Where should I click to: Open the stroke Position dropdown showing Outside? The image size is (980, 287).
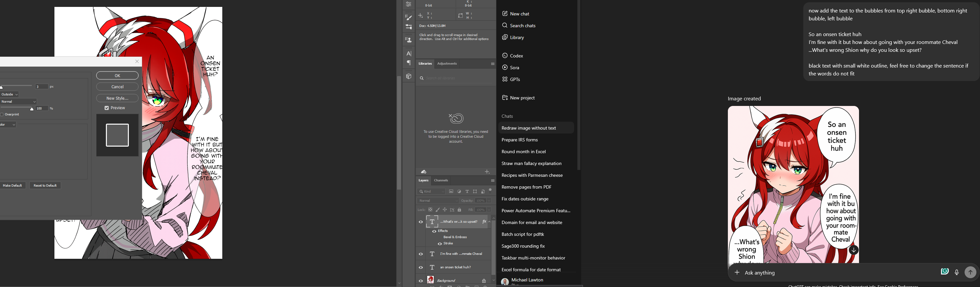[9, 94]
